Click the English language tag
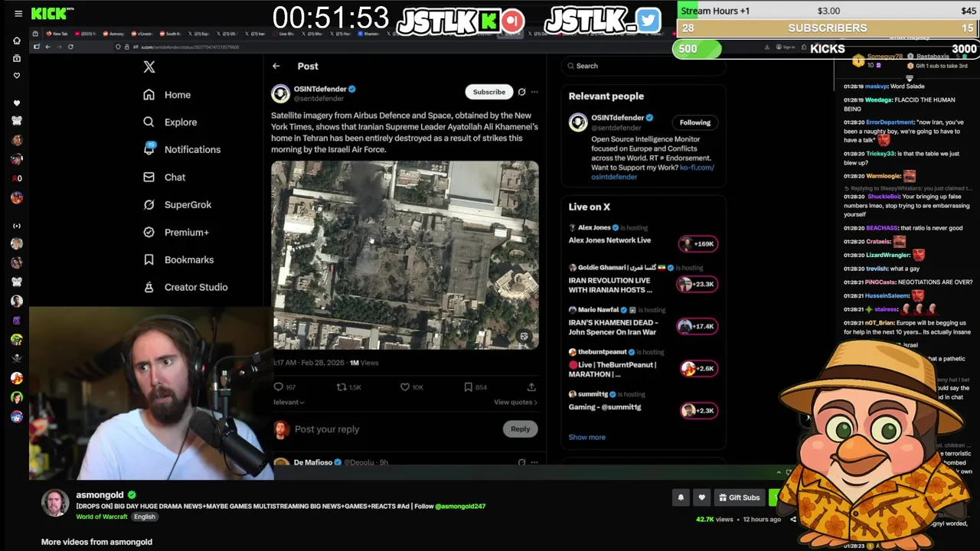 click(x=144, y=517)
